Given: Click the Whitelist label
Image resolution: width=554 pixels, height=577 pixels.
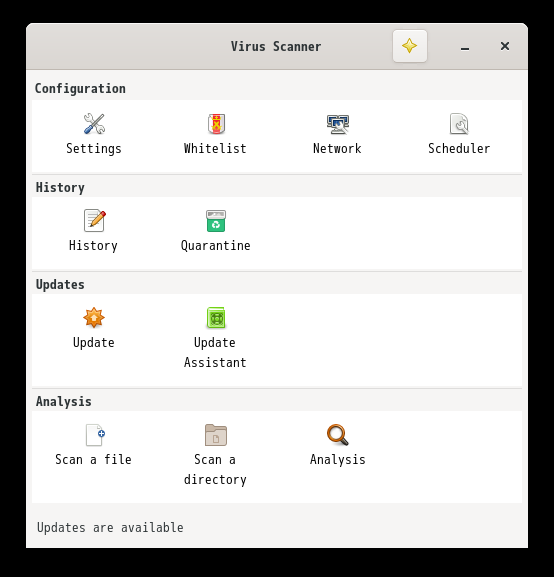Looking at the screenshot, I should click(x=215, y=149).
